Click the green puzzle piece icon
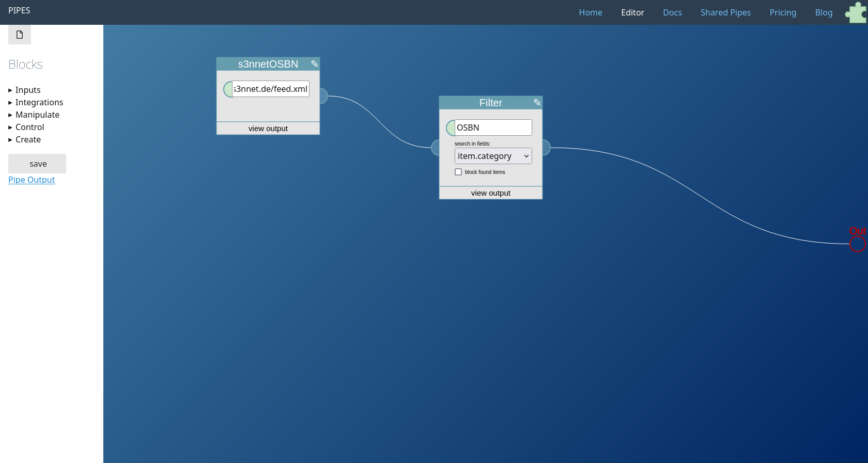Screen dimensions: 868x463 coord(856,12)
